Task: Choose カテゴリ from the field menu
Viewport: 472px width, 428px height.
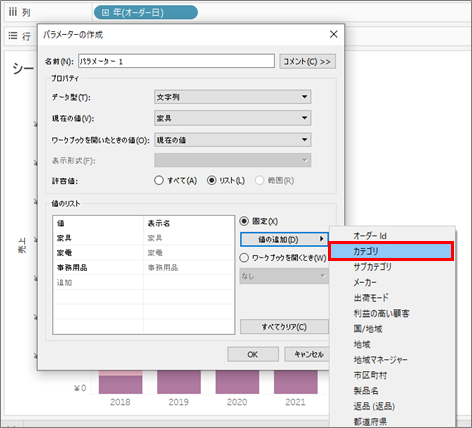Action: click(x=391, y=251)
